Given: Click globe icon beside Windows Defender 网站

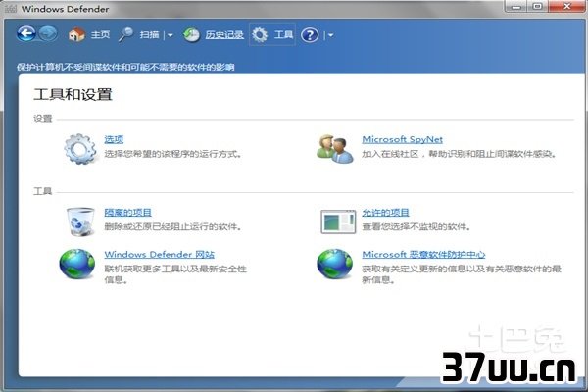Looking at the screenshot, I should point(77,264).
